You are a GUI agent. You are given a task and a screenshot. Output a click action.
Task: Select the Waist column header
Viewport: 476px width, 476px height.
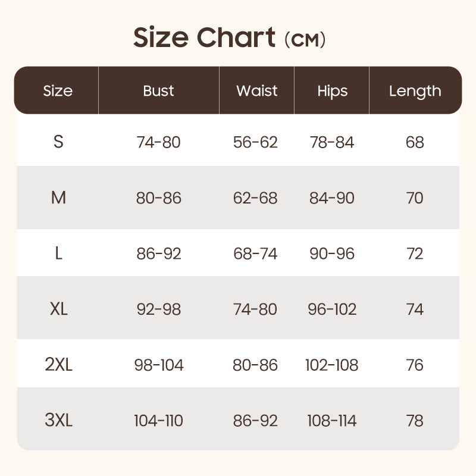pyautogui.click(x=256, y=91)
